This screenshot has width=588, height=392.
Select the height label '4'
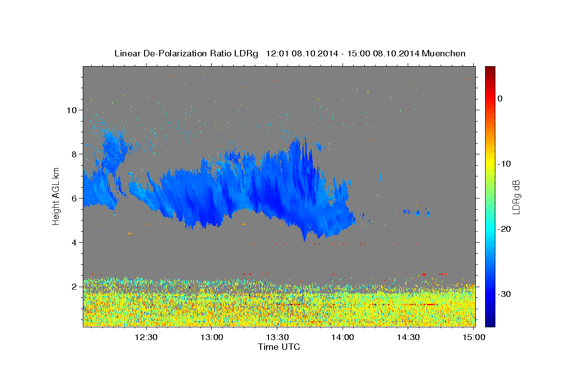point(74,242)
